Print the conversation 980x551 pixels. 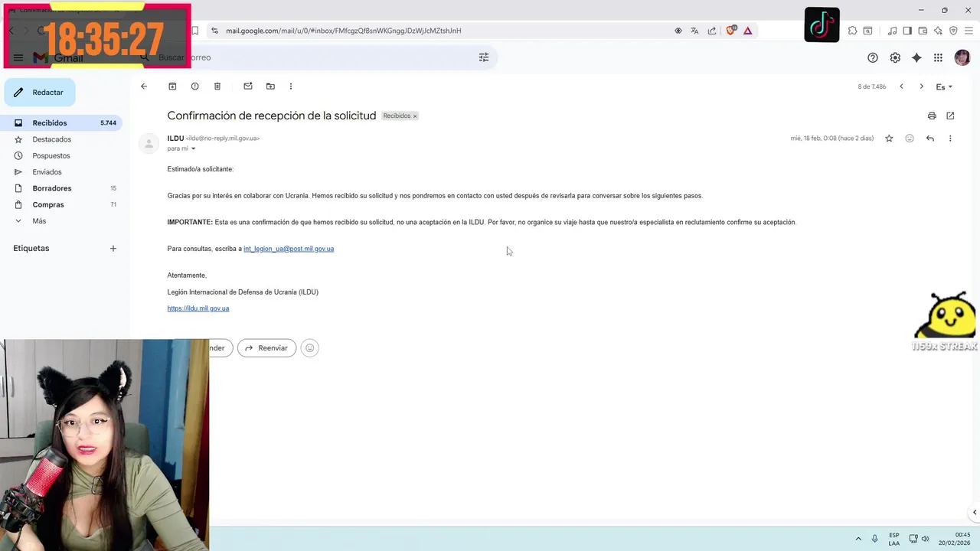pyautogui.click(x=932, y=116)
